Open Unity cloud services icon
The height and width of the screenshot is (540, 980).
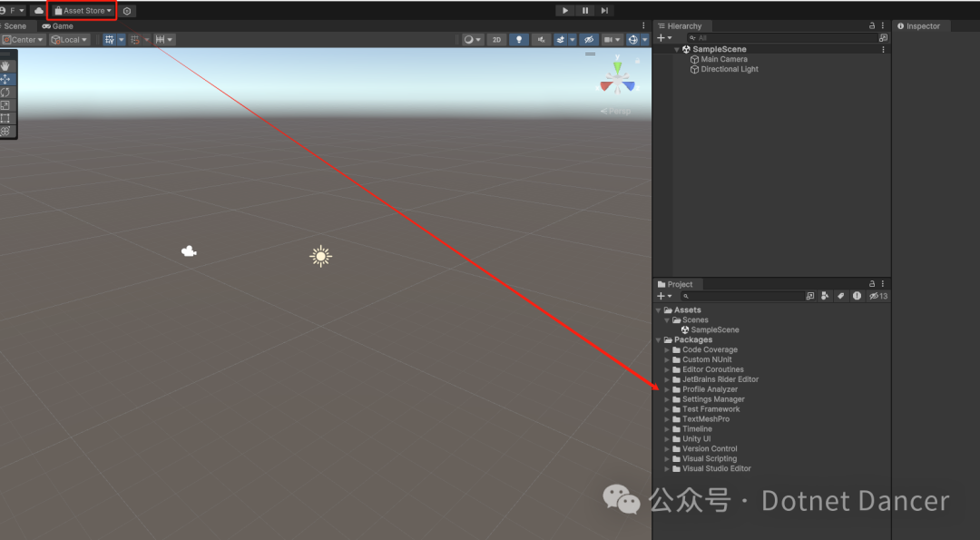(x=38, y=11)
